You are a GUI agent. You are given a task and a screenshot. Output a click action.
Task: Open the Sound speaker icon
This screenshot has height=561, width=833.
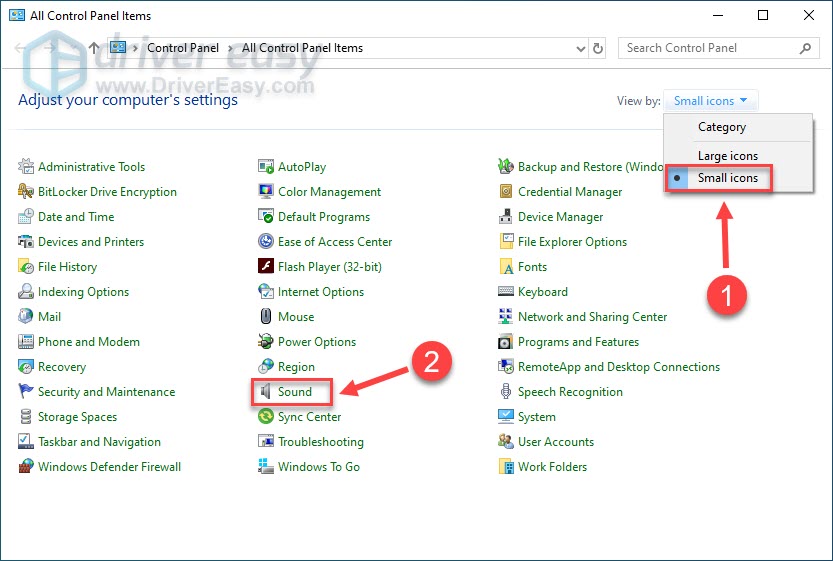[x=266, y=392]
